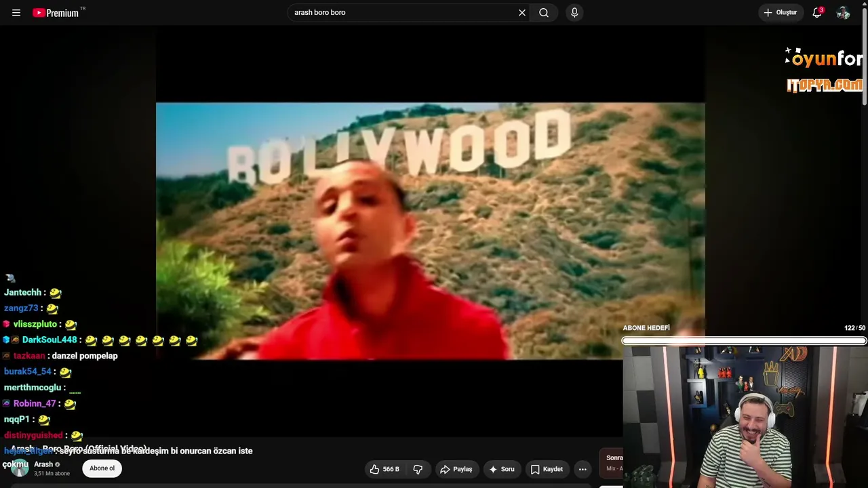Image resolution: width=868 pixels, height=488 pixels.
Task: Click the streamer's webcam feed
Action: pyautogui.click(x=745, y=417)
